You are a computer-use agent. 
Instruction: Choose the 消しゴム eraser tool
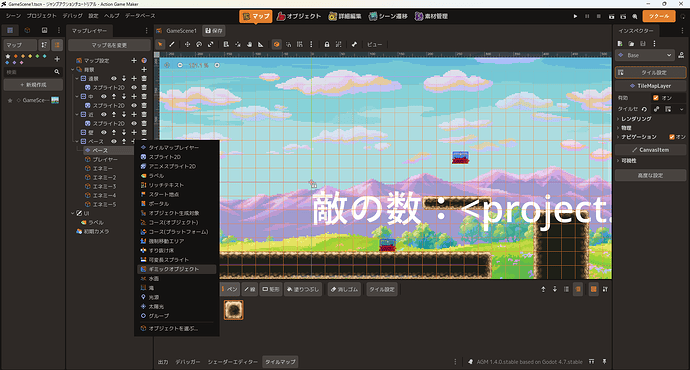(x=345, y=289)
